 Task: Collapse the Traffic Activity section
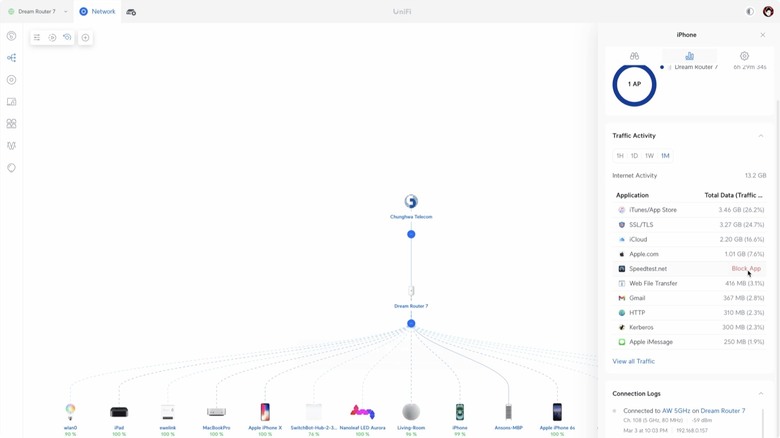point(761,135)
